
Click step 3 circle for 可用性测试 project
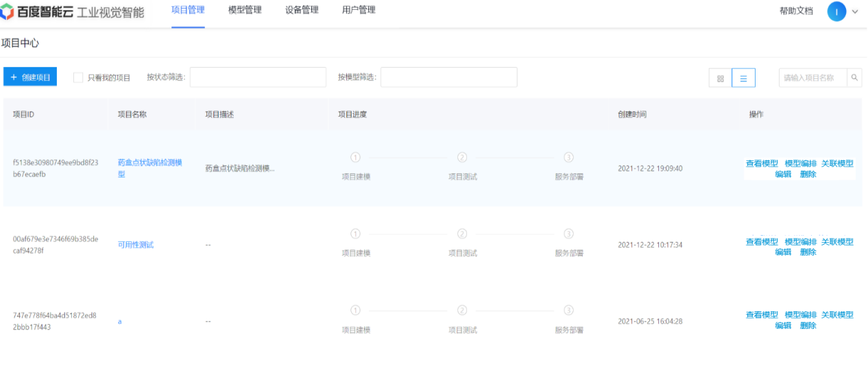click(x=568, y=234)
